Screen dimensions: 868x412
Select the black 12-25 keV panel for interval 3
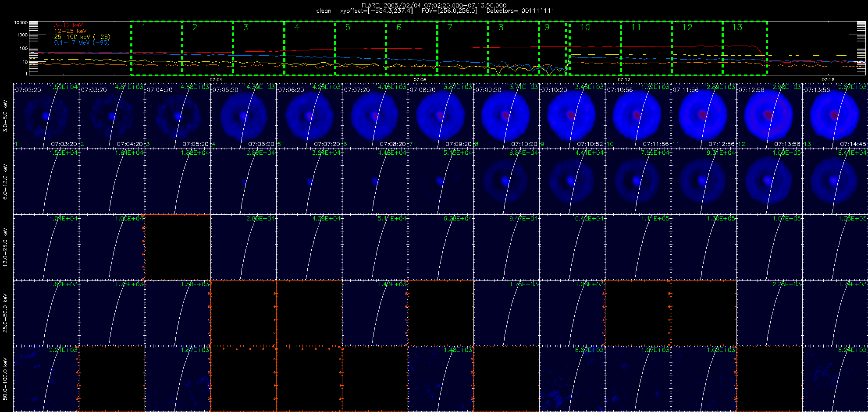[178, 247]
